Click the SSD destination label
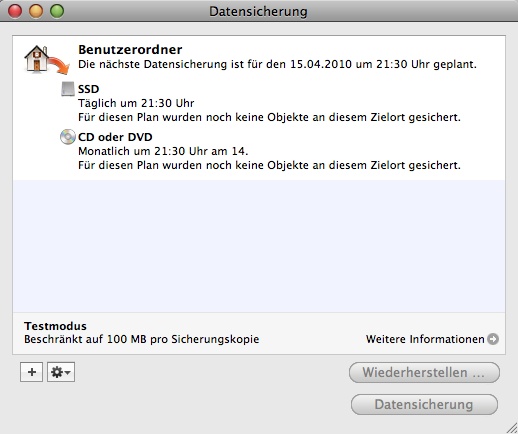This screenshot has width=518, height=434. (x=88, y=89)
